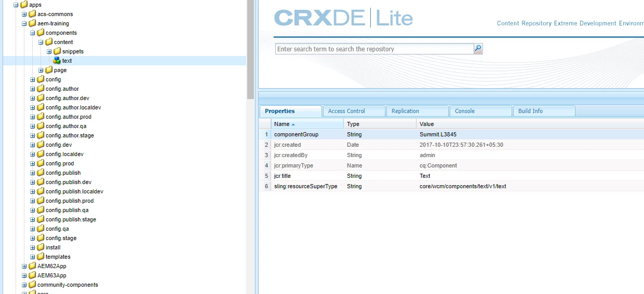This screenshot has height=294, width=644.
Task: Select the config.author.localdev tree item
Action: [73, 107]
